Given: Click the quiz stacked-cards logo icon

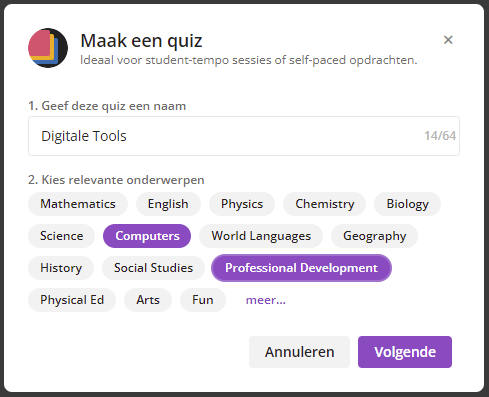Looking at the screenshot, I should (x=48, y=48).
